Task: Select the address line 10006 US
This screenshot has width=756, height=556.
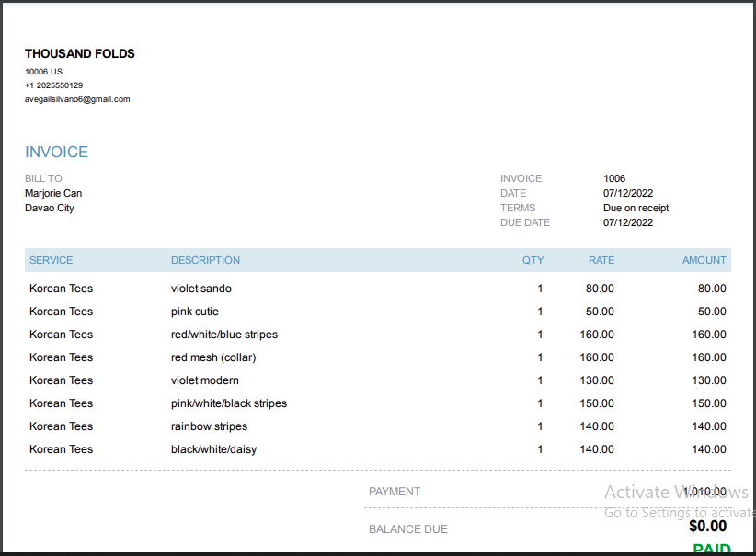Action: pyautogui.click(x=43, y=72)
